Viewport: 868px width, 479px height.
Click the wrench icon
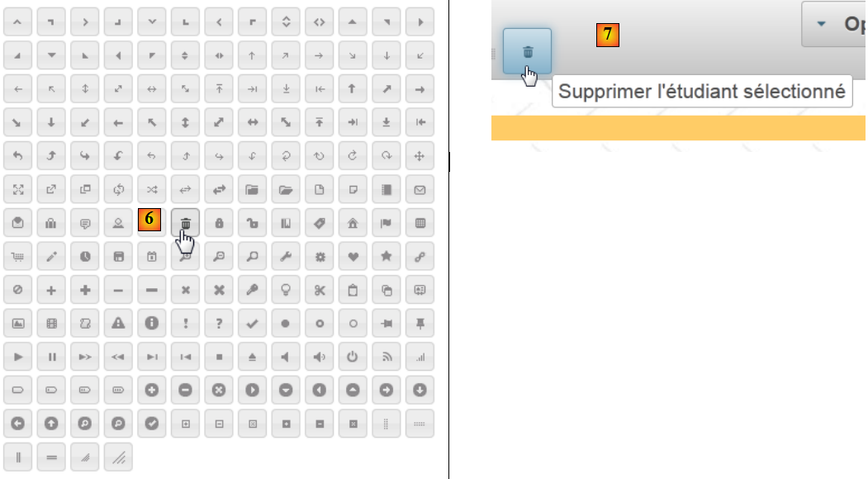pyautogui.click(x=286, y=257)
